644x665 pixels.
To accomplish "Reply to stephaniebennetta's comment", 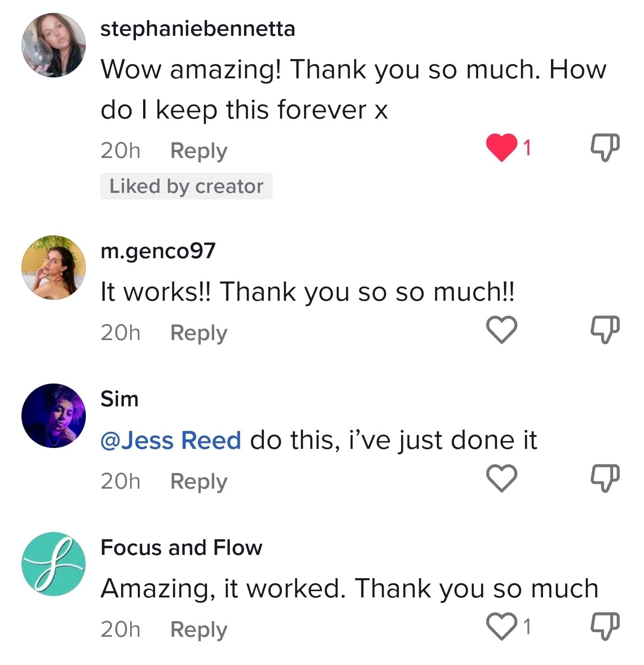I will tap(199, 151).
